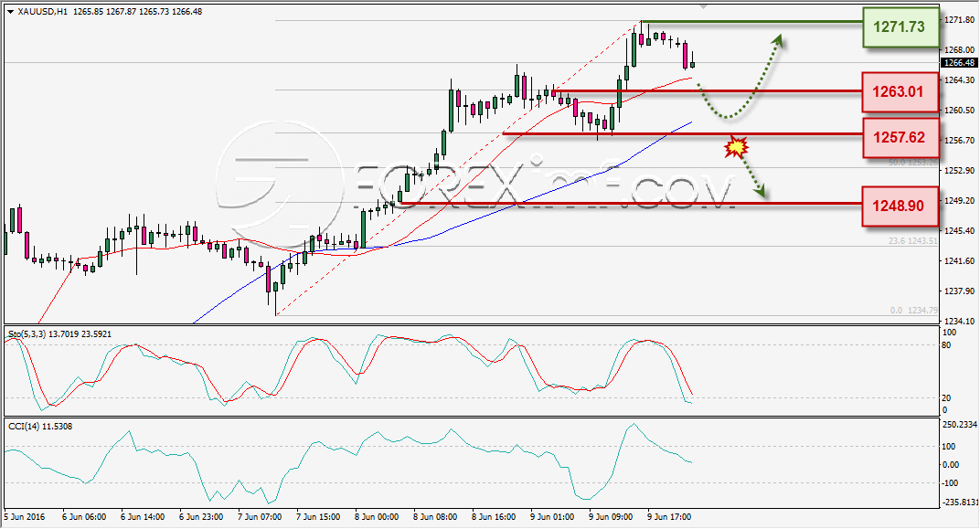Select the Fibonacci label 50.0 1253.26
Image resolution: width=980 pixels, height=529 pixels.
913,163
